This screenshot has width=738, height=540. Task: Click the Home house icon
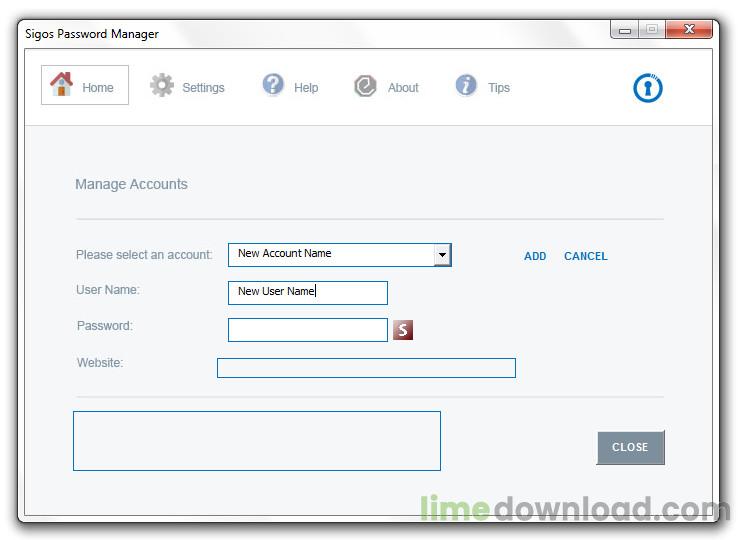pyautogui.click(x=62, y=84)
